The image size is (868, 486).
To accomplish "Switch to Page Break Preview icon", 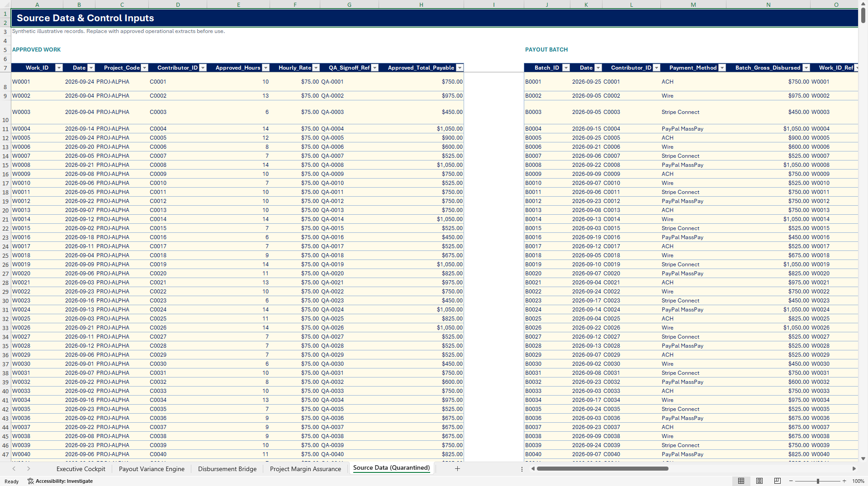I will click(x=777, y=481).
